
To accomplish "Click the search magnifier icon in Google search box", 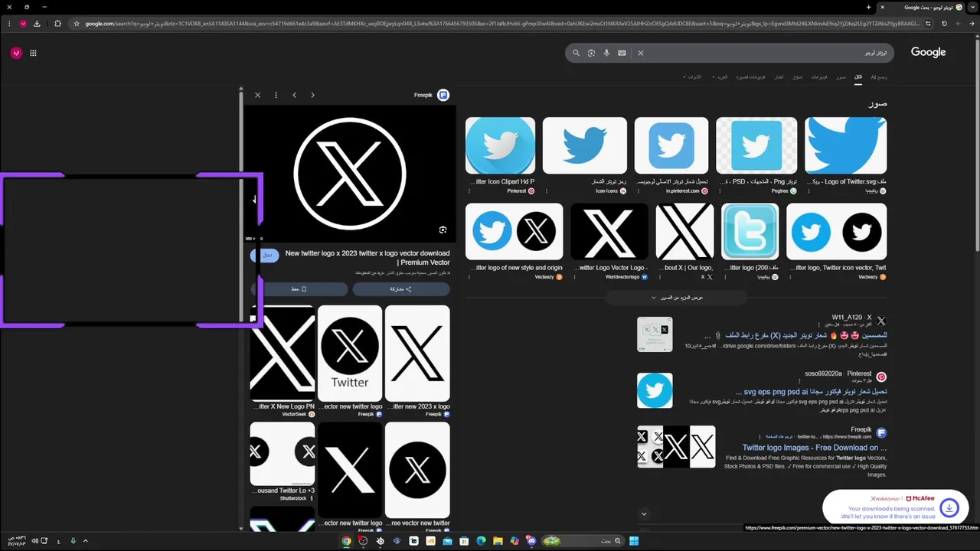I will point(576,53).
